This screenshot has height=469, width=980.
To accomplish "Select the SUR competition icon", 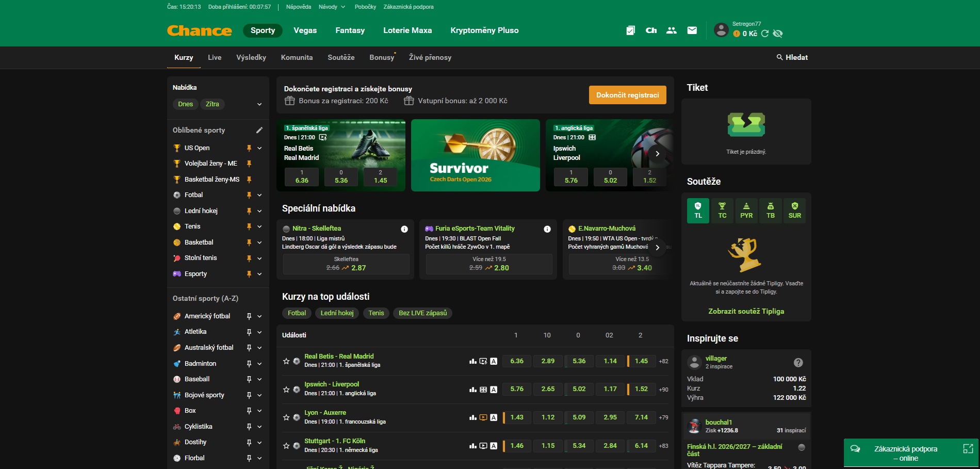I will pos(795,211).
